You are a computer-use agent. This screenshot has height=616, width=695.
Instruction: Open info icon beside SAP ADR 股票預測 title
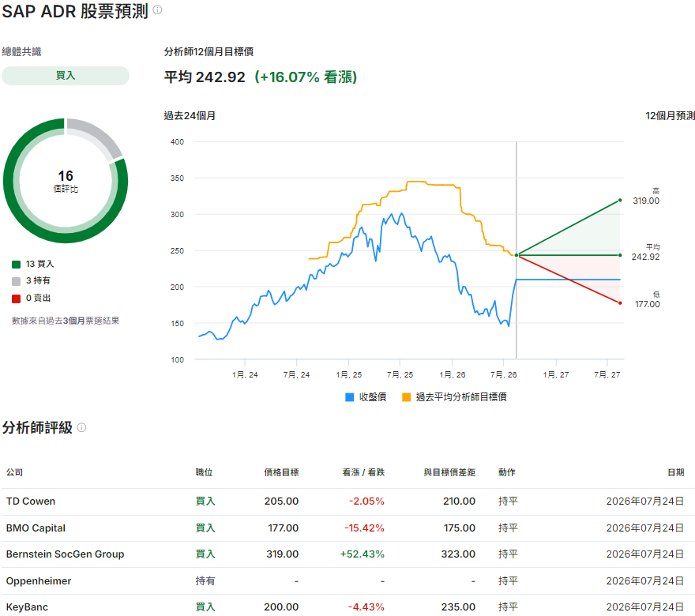click(x=157, y=9)
